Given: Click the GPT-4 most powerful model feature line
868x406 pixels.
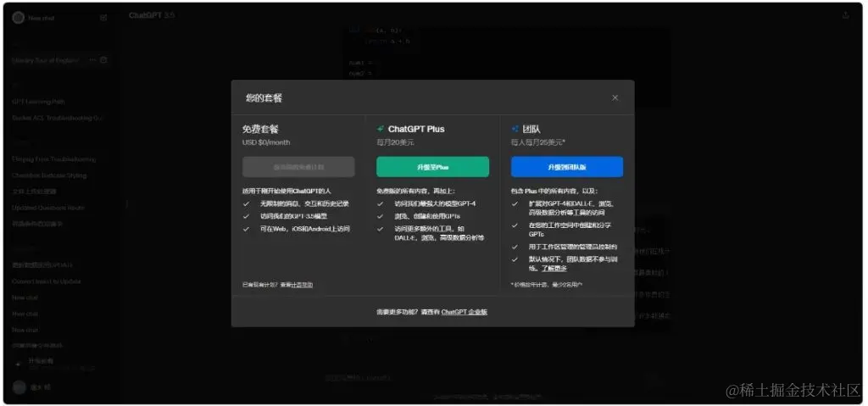Looking at the screenshot, I should 435,203.
